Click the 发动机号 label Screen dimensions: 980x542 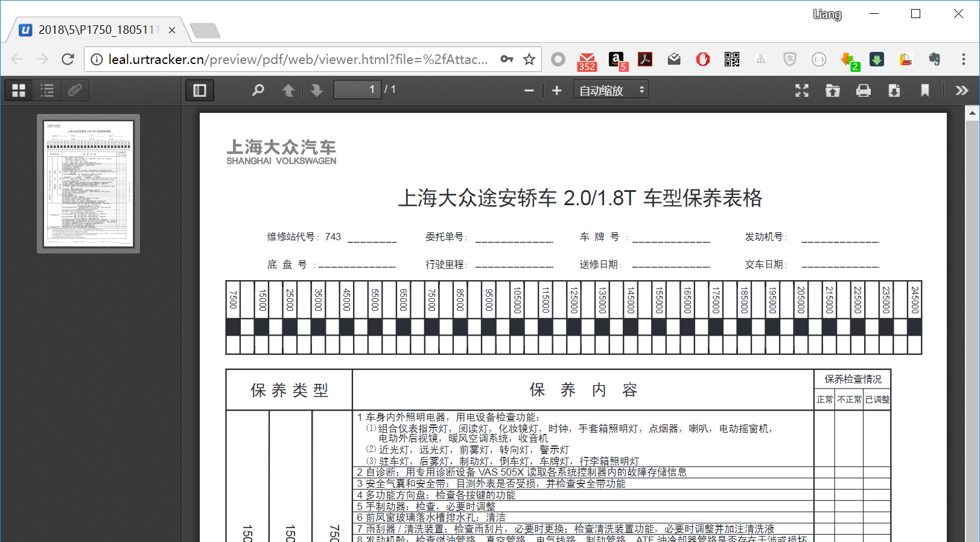click(x=766, y=237)
